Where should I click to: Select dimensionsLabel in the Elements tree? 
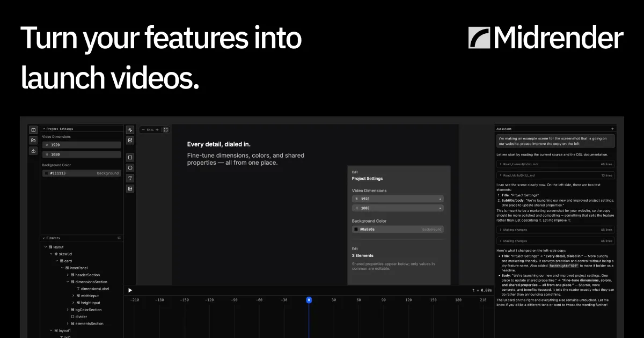point(95,289)
